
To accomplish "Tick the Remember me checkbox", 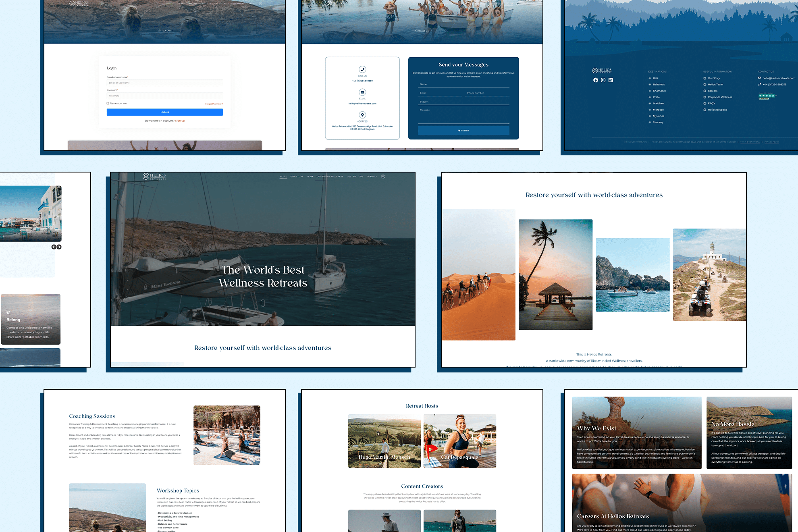I will tap(108, 104).
